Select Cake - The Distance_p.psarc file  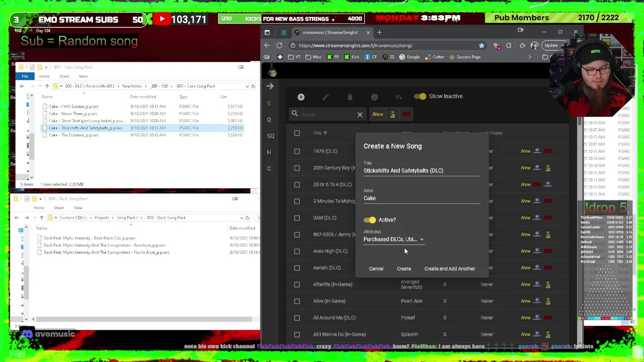[73, 135]
